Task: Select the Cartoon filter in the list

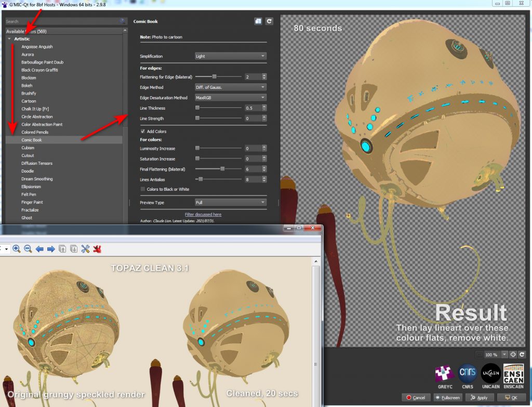Action: [29, 101]
